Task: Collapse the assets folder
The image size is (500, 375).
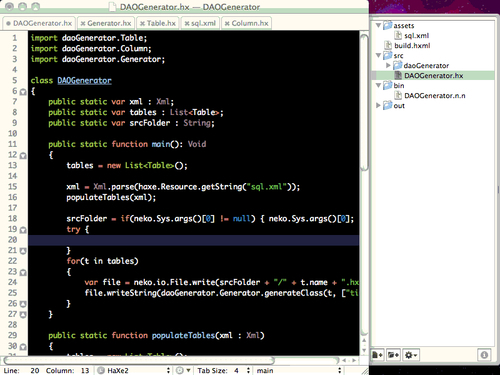Action: (378, 25)
